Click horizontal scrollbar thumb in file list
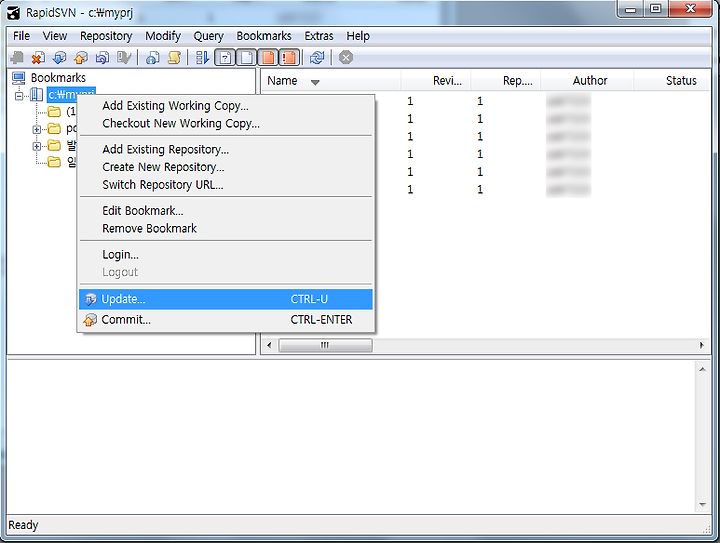 click(325, 345)
